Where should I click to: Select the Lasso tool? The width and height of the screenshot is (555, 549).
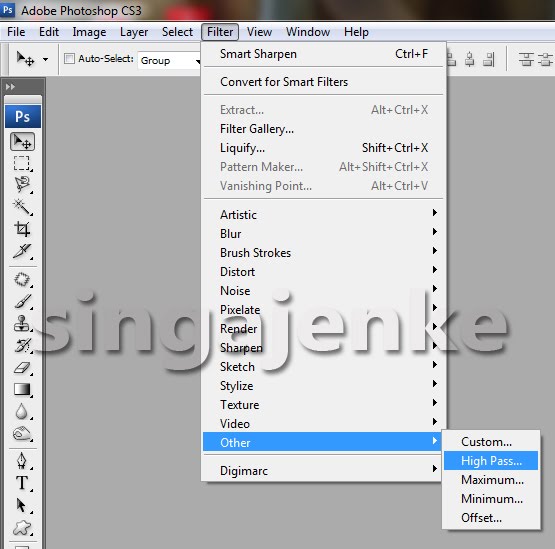pyautogui.click(x=22, y=184)
